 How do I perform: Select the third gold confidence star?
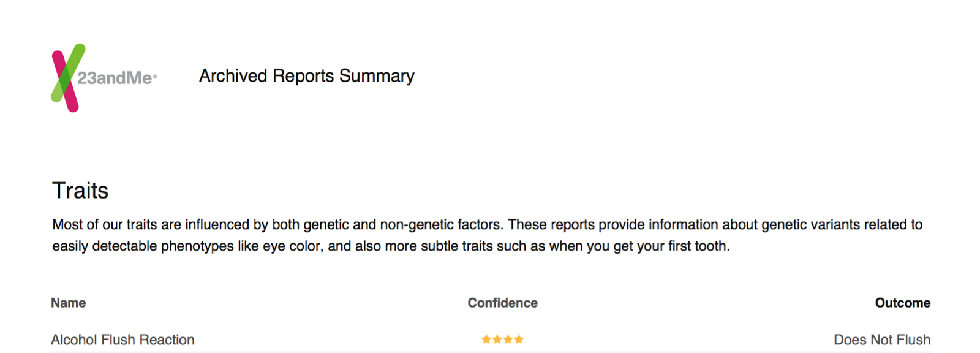click(508, 340)
